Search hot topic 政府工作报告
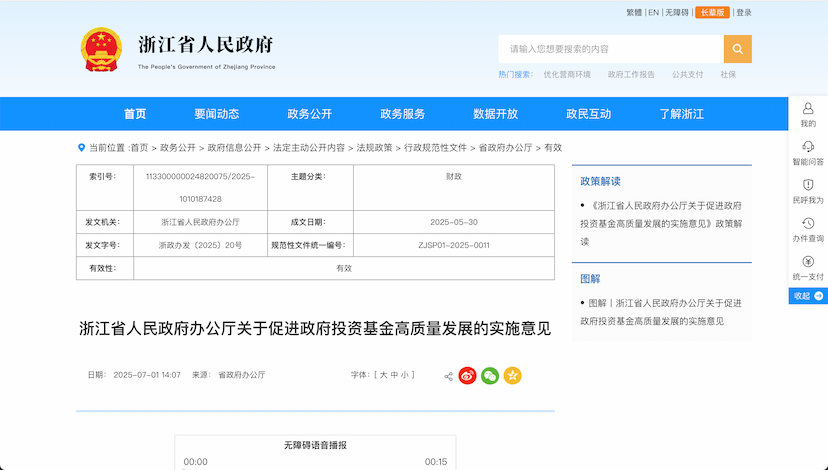This screenshot has height=470, width=828. click(631, 74)
